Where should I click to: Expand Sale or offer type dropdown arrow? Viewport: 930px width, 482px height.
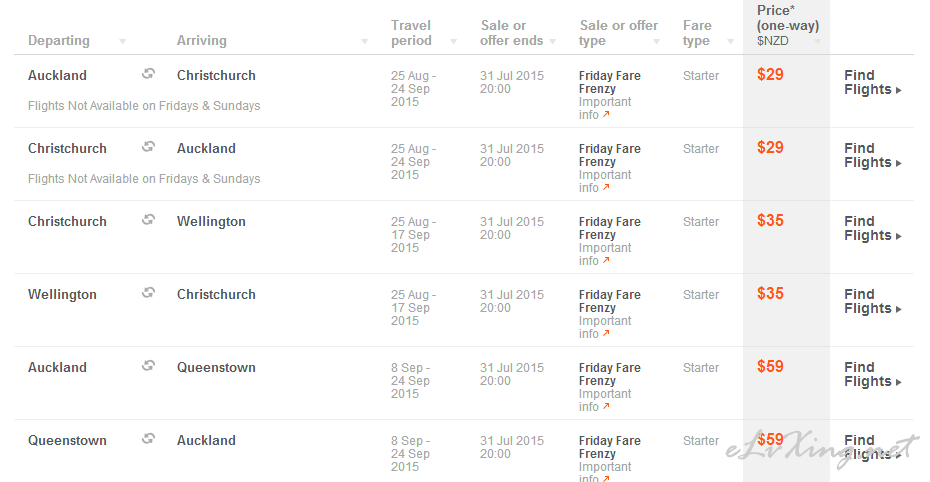point(657,42)
